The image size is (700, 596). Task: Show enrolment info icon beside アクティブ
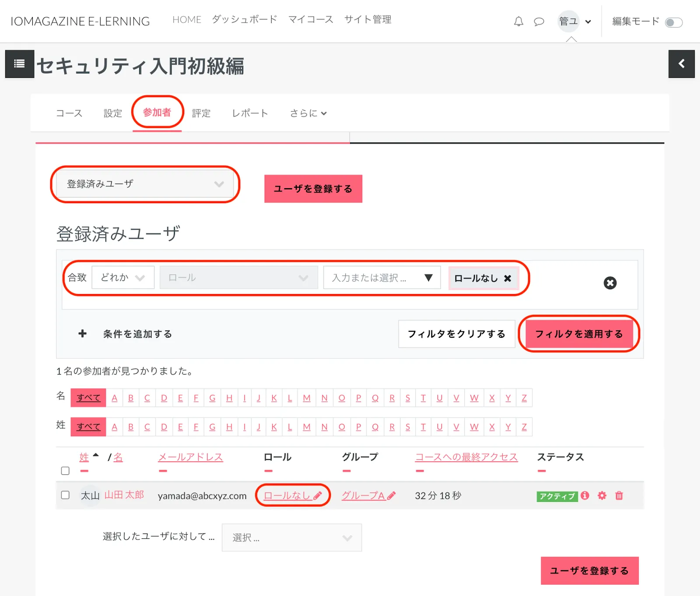585,496
